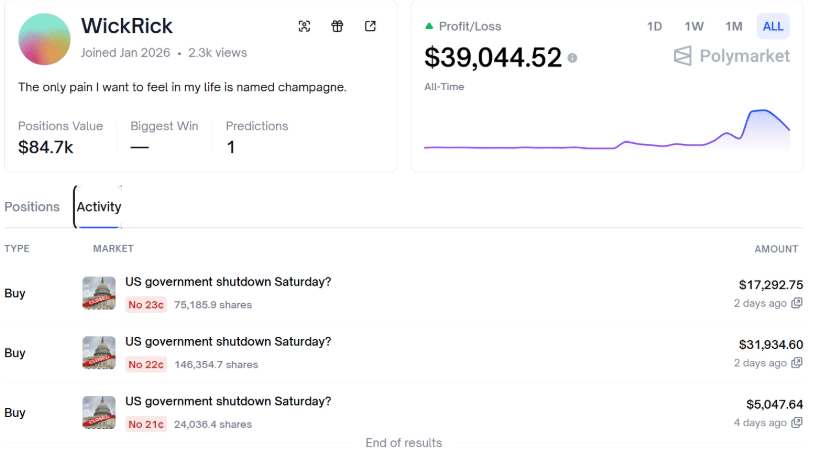Image resolution: width=826 pixels, height=472 pixels.
Task: Click the external link icon on the profile header
Action: tap(370, 26)
